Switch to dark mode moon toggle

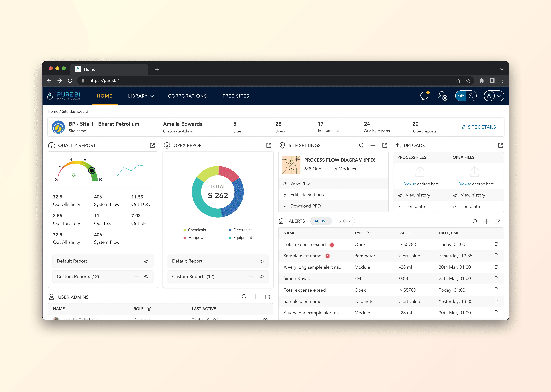click(471, 96)
